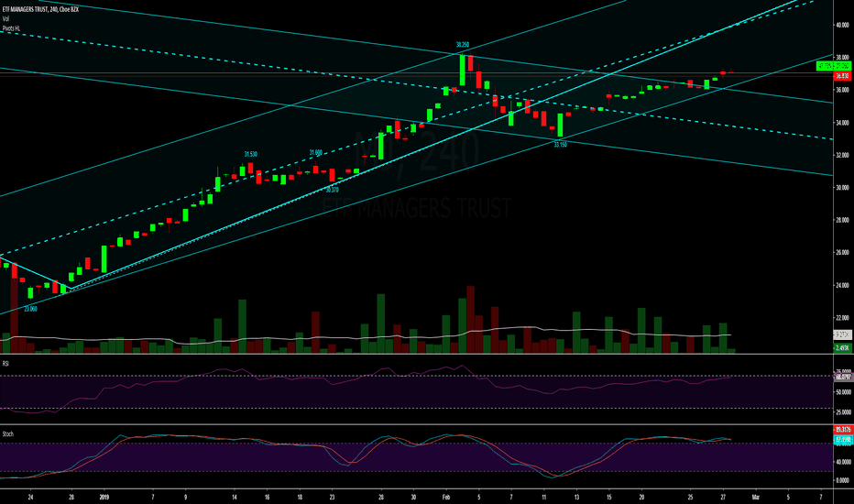Click the green price tag on the price axis
Screen dimensions: 854x504
point(833,66)
